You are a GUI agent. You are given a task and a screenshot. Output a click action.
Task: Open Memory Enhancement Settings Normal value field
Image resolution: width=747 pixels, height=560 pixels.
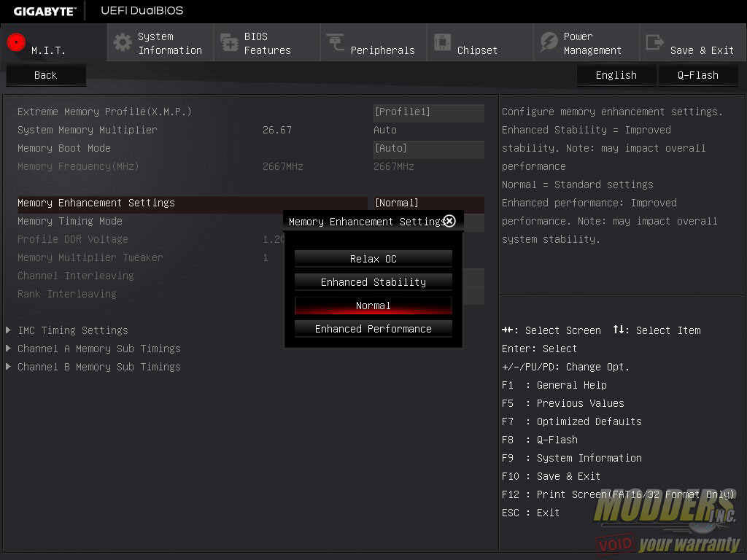pos(429,203)
